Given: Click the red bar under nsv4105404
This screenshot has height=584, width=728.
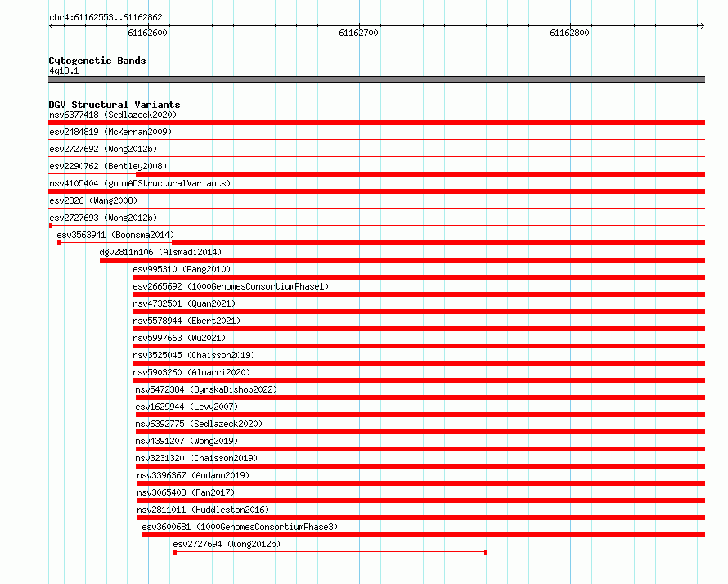Looking at the screenshot, I should 376,191.
